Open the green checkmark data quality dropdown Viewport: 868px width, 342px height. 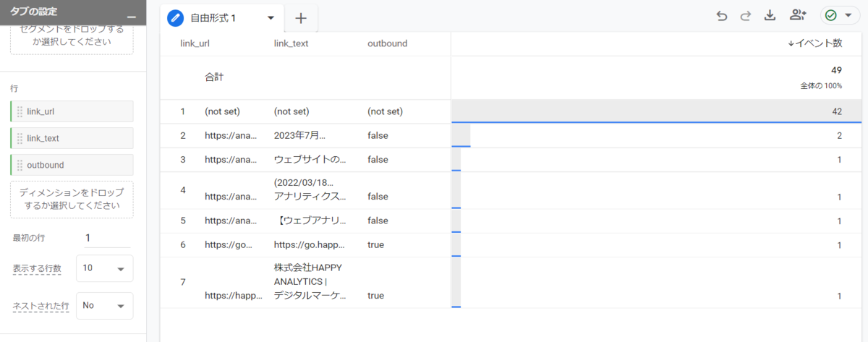840,16
